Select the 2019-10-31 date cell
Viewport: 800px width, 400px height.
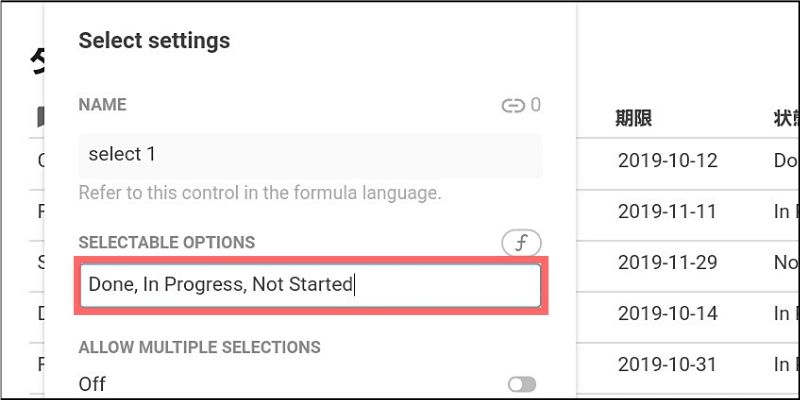coord(667,365)
